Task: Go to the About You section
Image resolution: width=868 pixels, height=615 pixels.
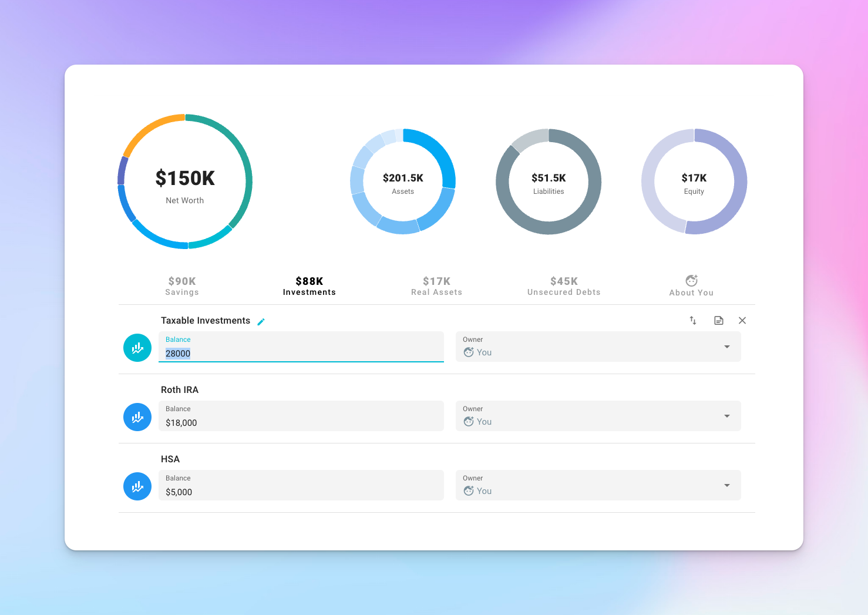Action: point(691,287)
